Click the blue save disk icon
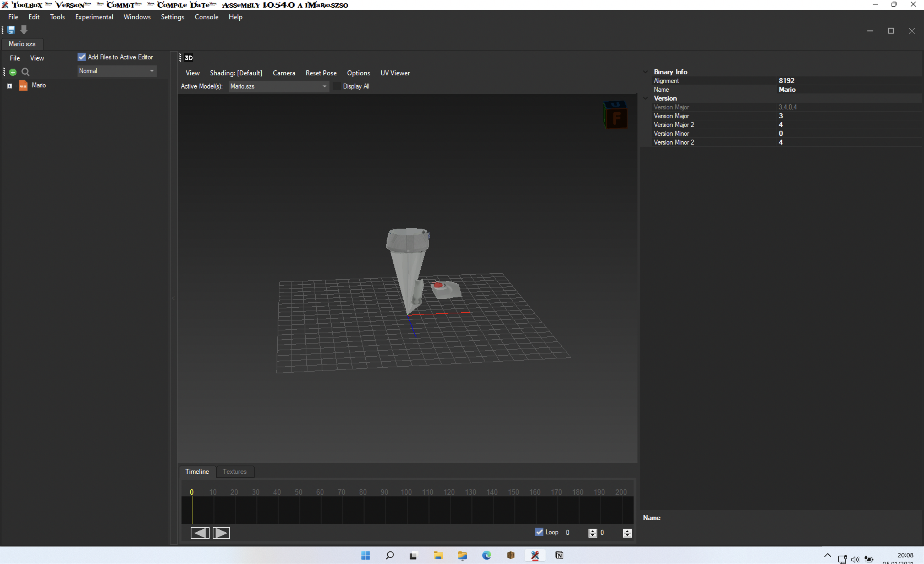Viewport: 924px width, 564px height. (11, 30)
